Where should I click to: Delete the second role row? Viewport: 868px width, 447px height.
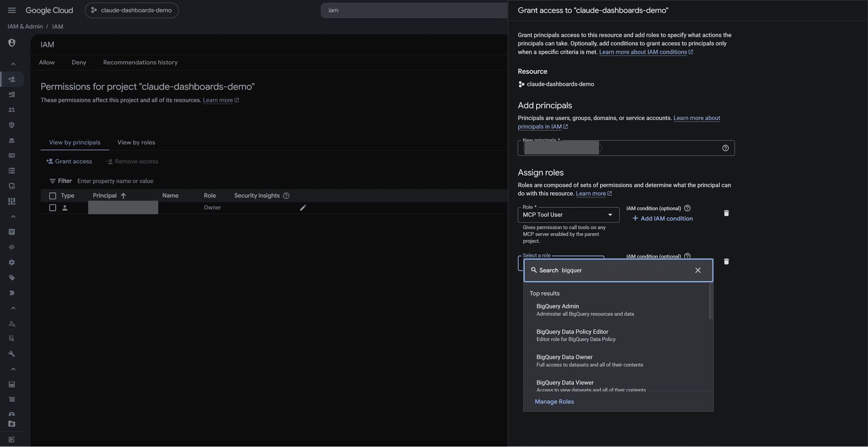(x=726, y=261)
